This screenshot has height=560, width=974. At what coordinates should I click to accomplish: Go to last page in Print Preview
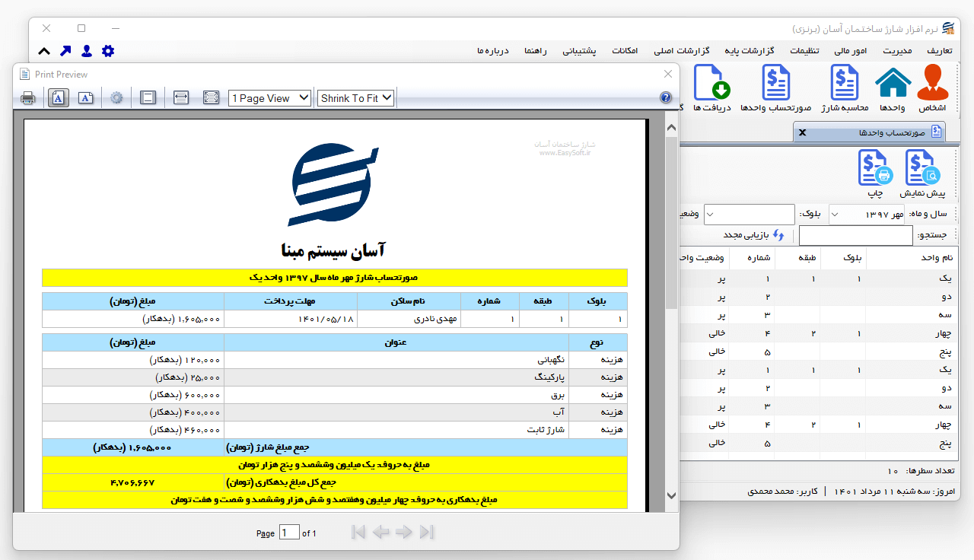click(x=427, y=533)
